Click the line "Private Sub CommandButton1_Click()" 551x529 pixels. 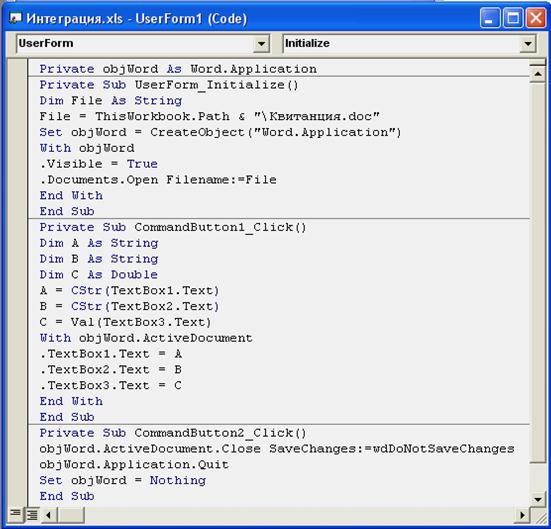pos(173,227)
